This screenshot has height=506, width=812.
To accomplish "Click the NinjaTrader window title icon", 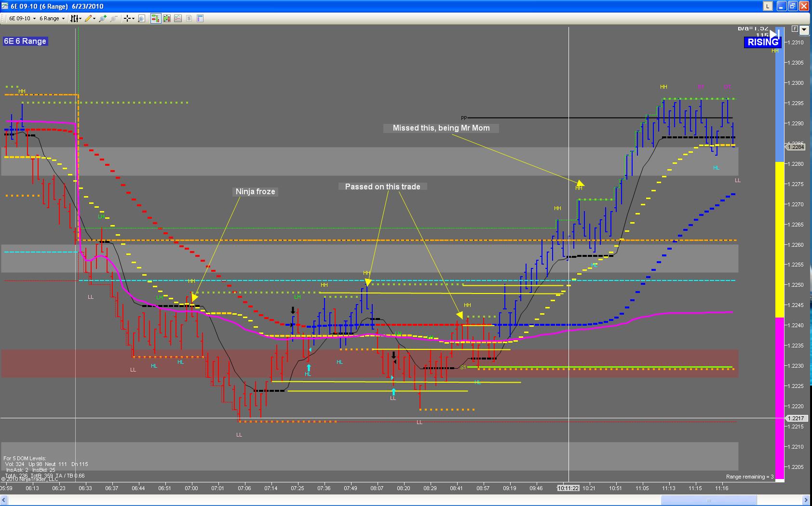I will click(x=5, y=6).
